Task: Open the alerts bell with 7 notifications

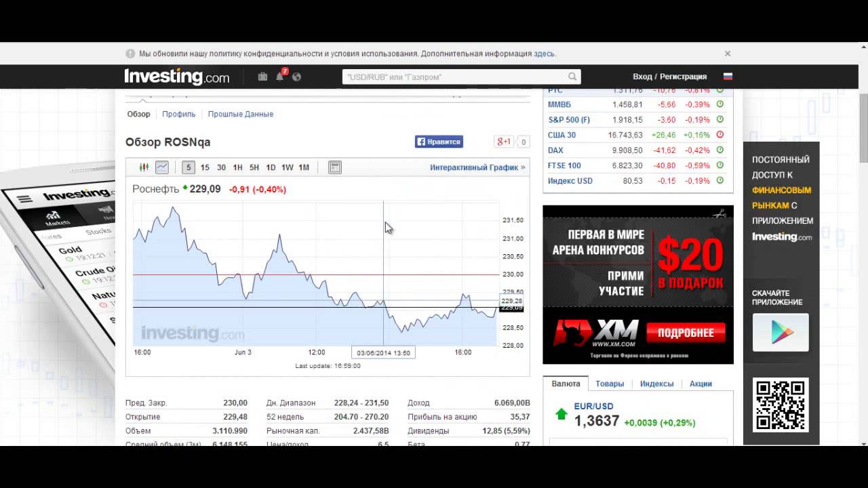Action: click(280, 76)
